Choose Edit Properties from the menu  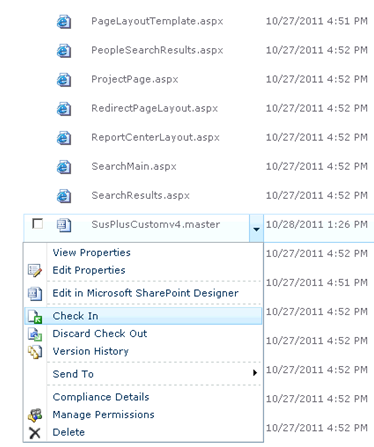pos(89,270)
